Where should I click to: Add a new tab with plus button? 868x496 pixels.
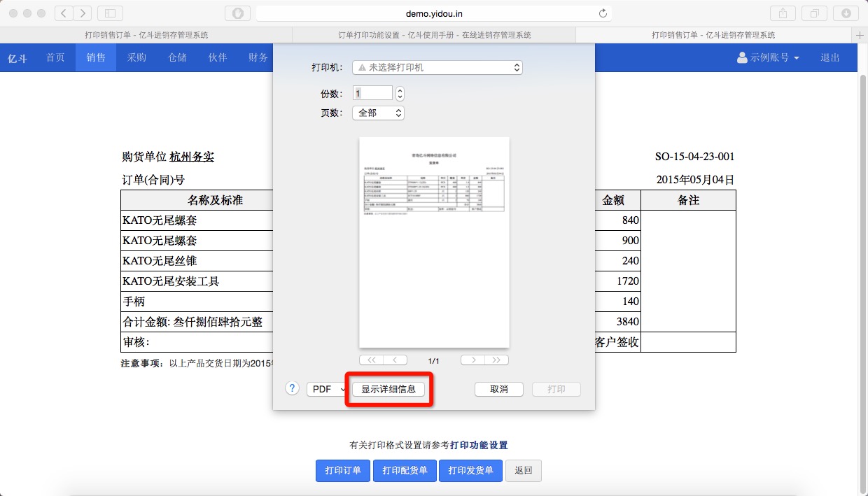click(860, 35)
